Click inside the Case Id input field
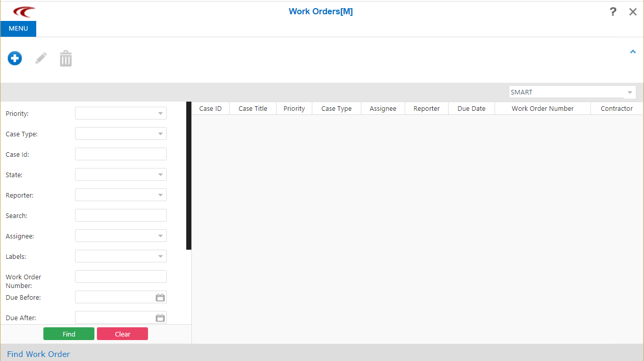Screen dimensions: 644x361 (120, 154)
